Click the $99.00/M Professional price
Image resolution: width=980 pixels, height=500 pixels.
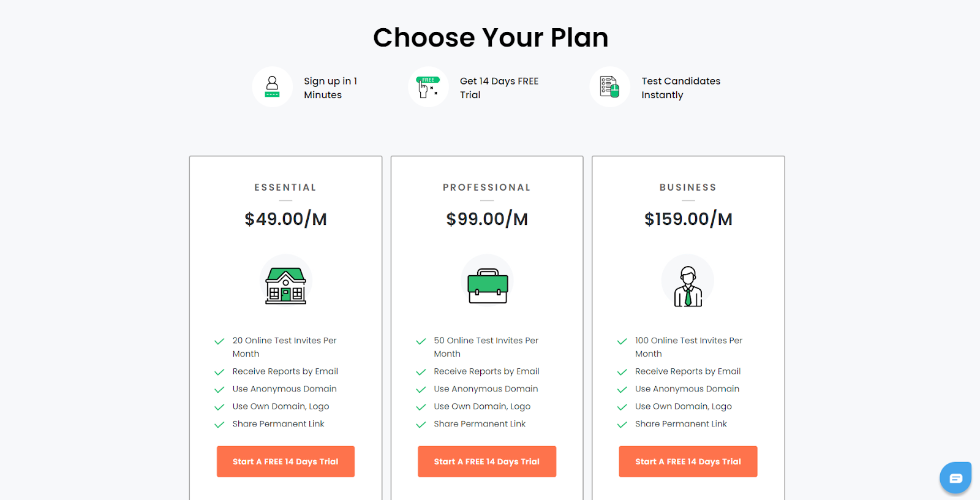click(487, 219)
